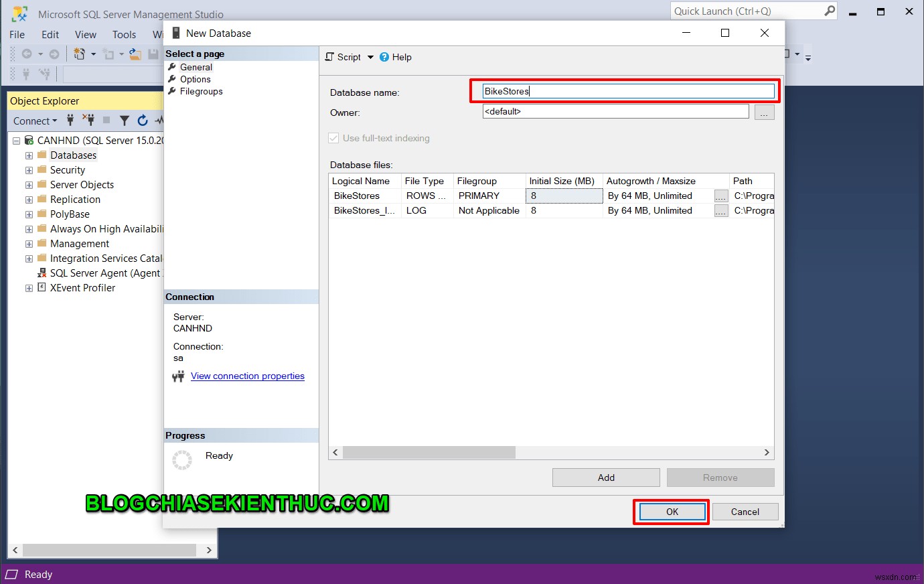
Task: Open a New Query from the toolbar
Action: coord(78,54)
